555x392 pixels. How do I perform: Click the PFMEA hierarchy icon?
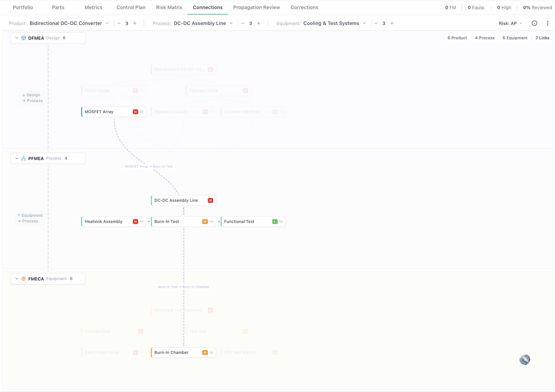click(23, 158)
